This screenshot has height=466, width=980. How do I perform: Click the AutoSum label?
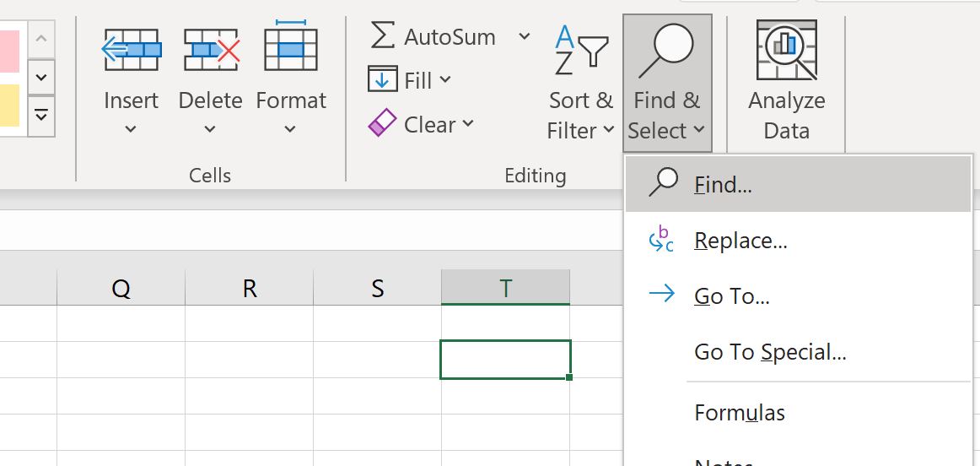point(450,37)
